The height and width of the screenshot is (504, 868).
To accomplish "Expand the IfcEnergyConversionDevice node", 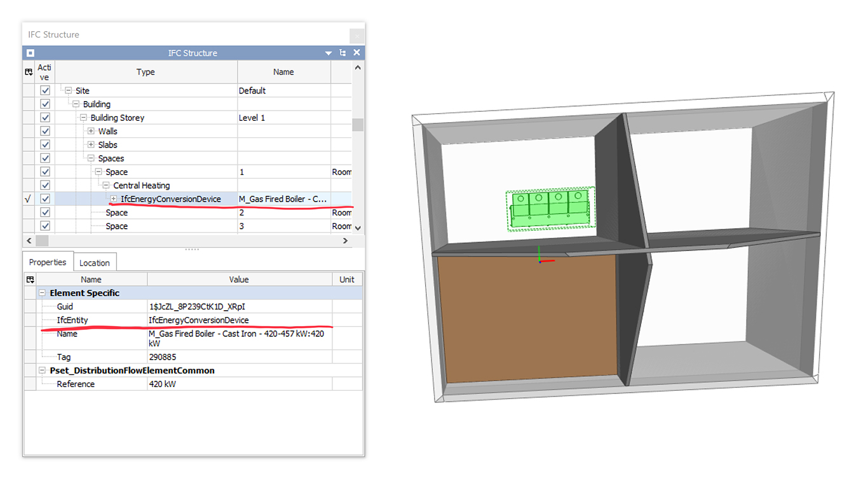I will [x=114, y=199].
